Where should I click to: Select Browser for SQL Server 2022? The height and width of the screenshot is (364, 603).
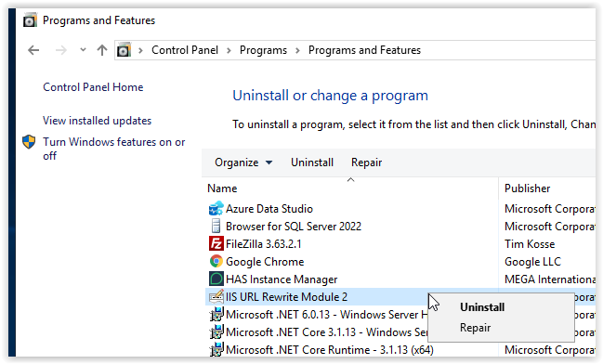coord(294,227)
